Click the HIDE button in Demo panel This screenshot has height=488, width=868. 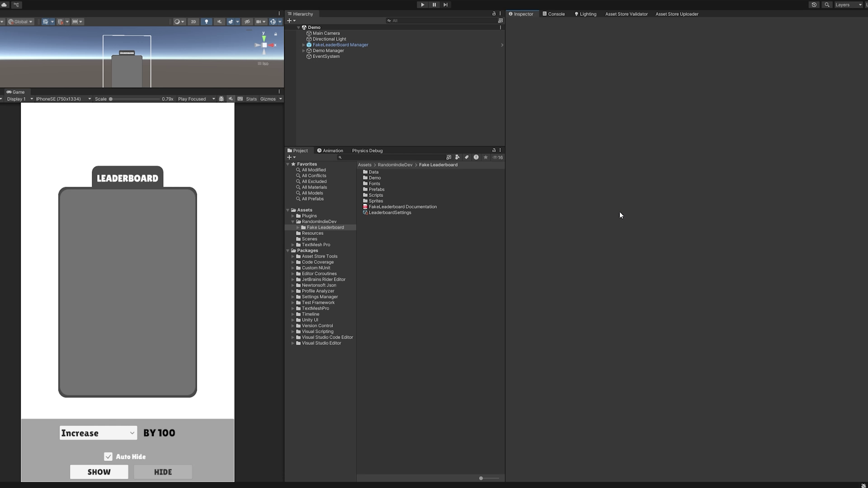click(162, 471)
